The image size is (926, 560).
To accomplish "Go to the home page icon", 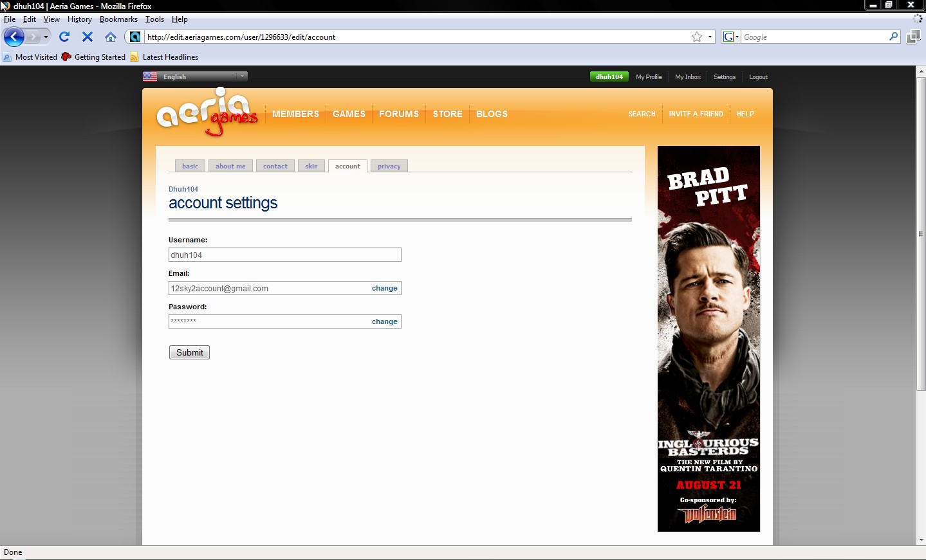I will pos(111,37).
